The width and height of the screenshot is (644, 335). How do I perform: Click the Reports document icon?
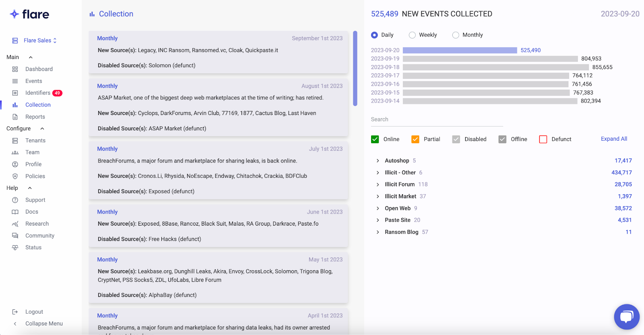pos(15,117)
